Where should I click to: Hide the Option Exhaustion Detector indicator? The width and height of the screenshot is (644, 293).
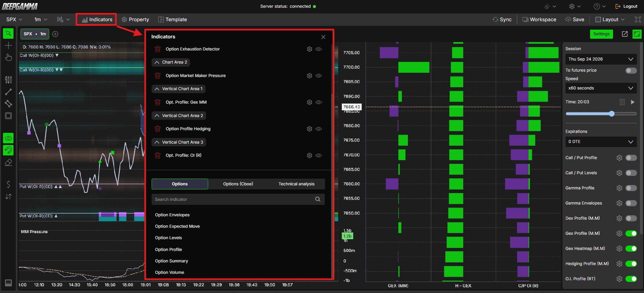[319, 49]
